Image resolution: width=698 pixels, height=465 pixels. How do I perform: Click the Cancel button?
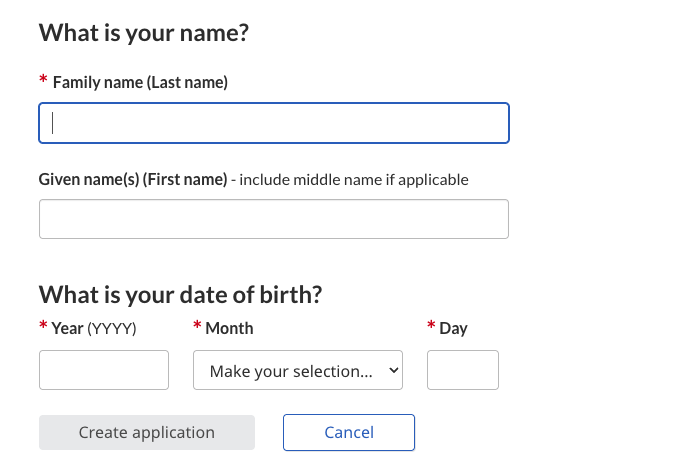pyautogui.click(x=348, y=433)
